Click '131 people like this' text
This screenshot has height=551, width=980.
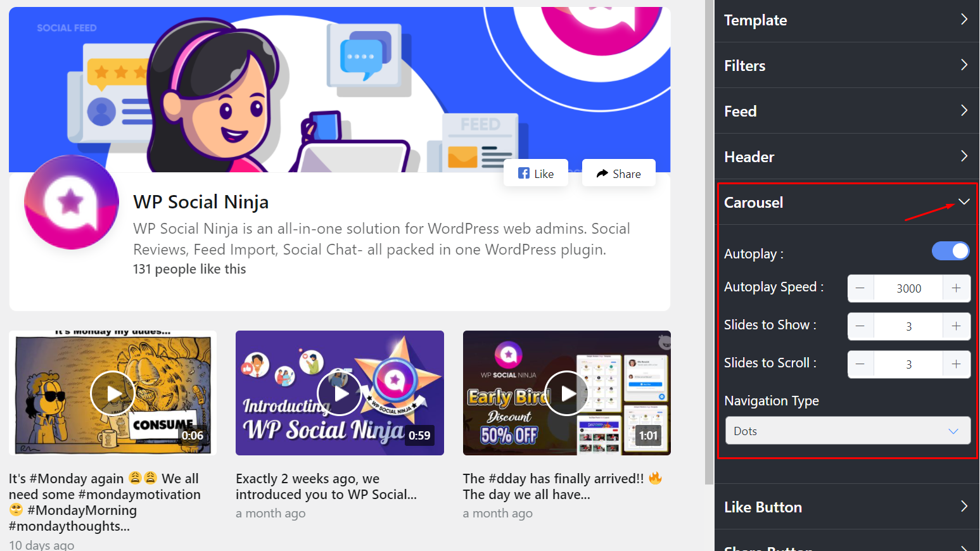click(189, 269)
